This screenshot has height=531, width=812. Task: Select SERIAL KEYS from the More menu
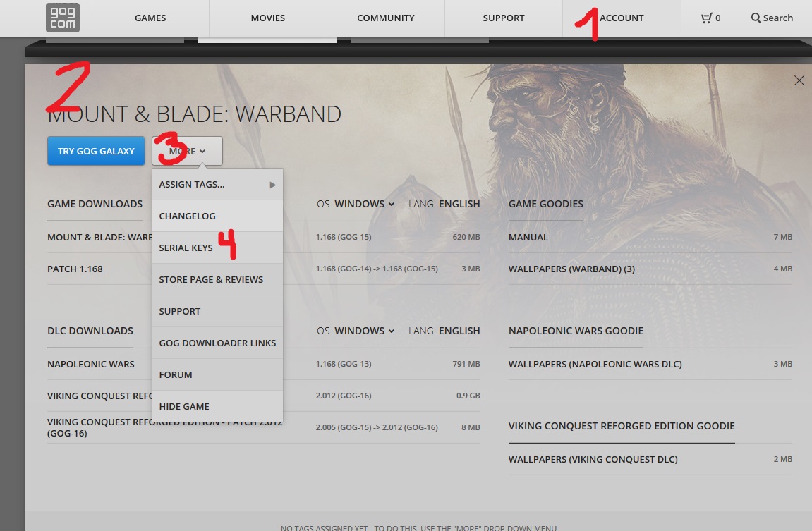coord(217,248)
